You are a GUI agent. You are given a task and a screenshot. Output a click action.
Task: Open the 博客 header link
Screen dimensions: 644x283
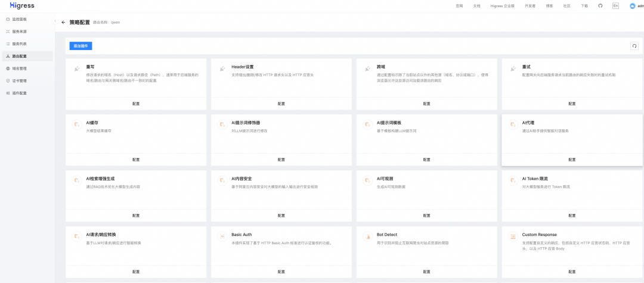[549, 6]
